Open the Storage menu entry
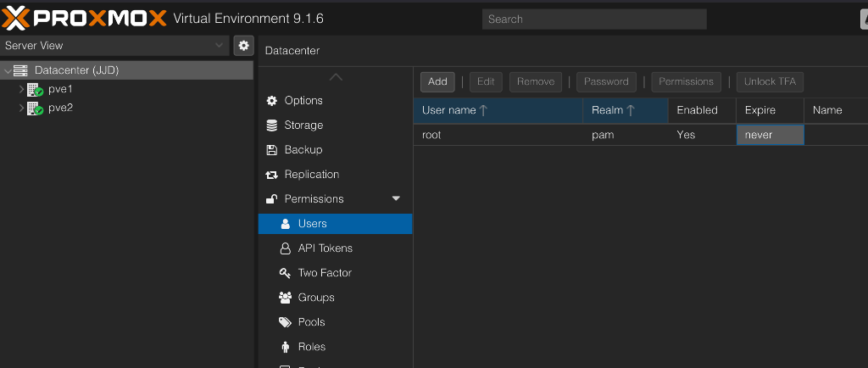 click(335, 125)
